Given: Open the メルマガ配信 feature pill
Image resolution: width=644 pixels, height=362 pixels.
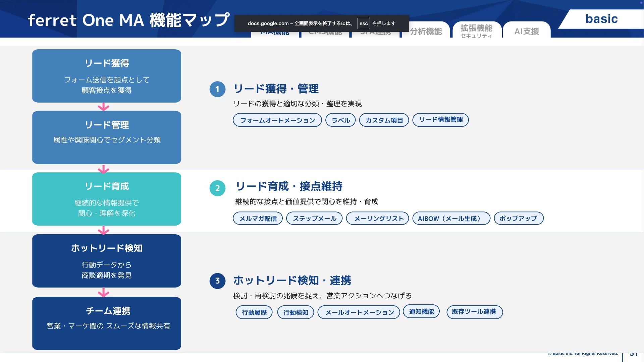Looking at the screenshot, I should point(258,219).
